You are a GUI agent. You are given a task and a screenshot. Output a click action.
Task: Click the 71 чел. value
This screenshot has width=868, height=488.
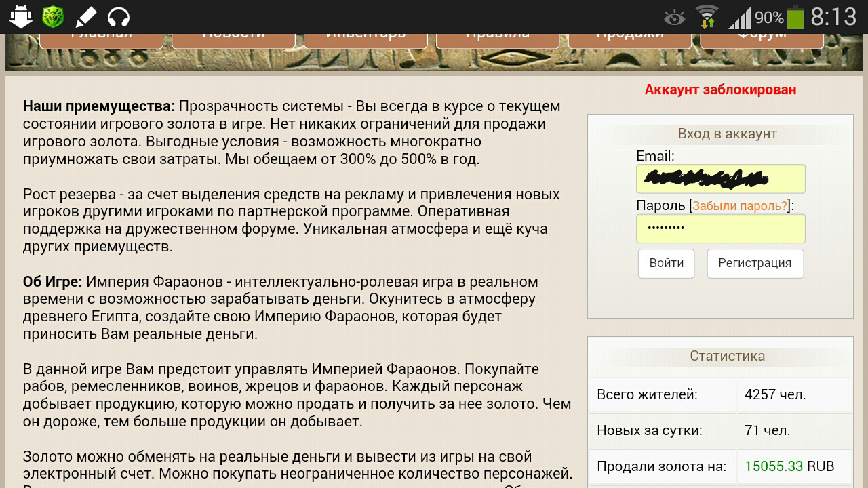767,430
